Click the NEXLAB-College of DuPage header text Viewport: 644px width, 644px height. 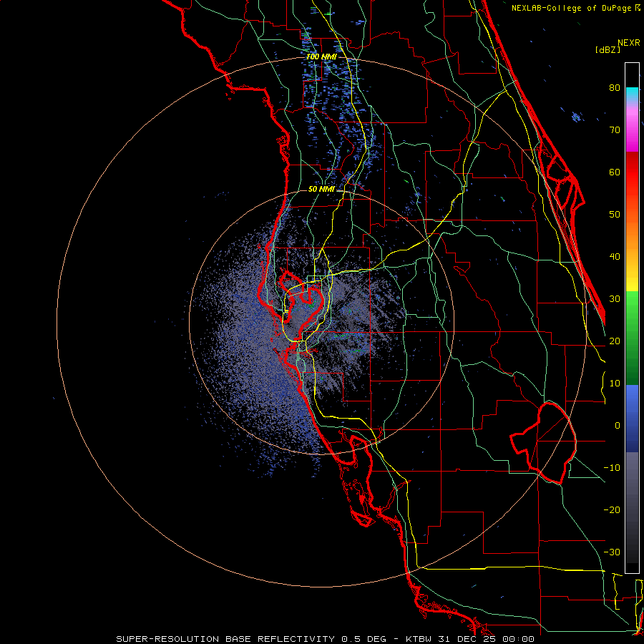(x=575, y=8)
